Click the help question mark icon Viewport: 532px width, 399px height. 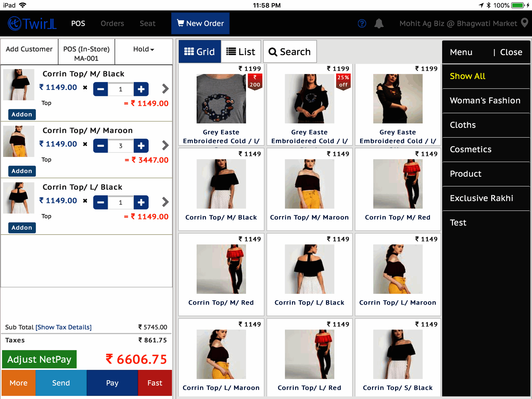(362, 24)
